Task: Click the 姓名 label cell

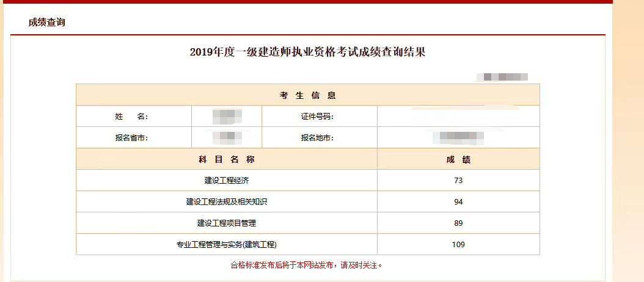Action: pos(134,116)
